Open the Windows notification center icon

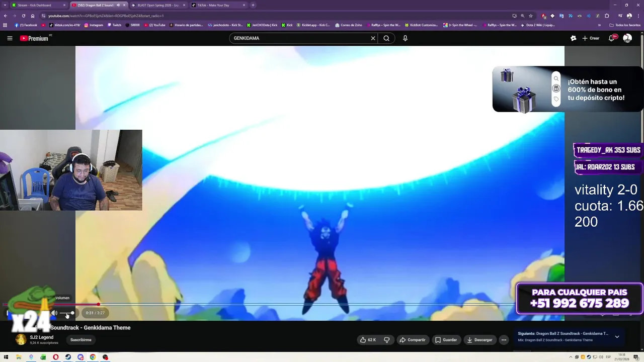[x=635, y=357]
